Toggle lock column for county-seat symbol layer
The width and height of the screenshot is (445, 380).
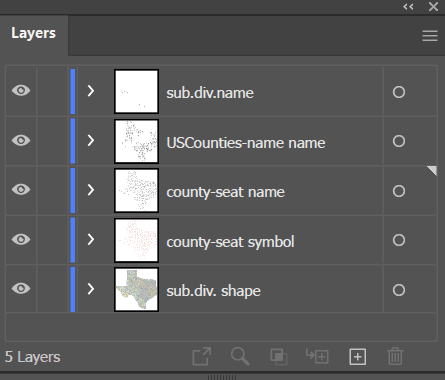(52, 240)
